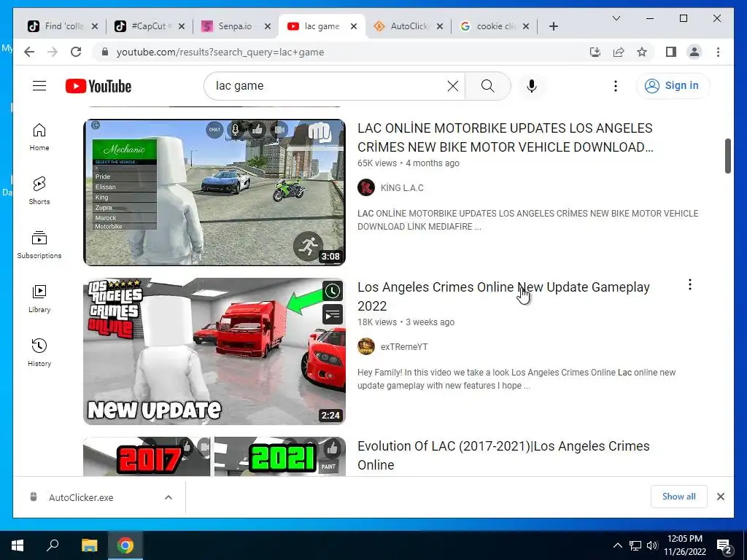Open action menu for New Update Gameplay video
This screenshot has width=747, height=560.
click(690, 285)
